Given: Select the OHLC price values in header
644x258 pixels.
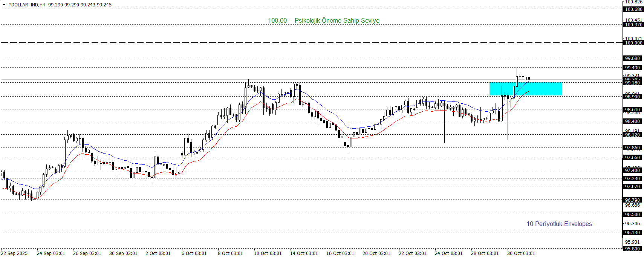Looking at the screenshot, I should click(x=80, y=5).
